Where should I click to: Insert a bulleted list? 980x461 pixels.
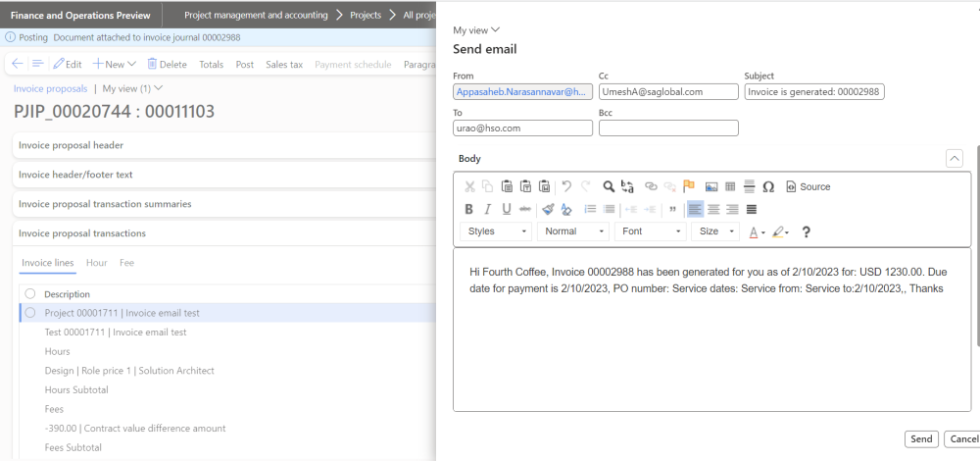[609, 209]
